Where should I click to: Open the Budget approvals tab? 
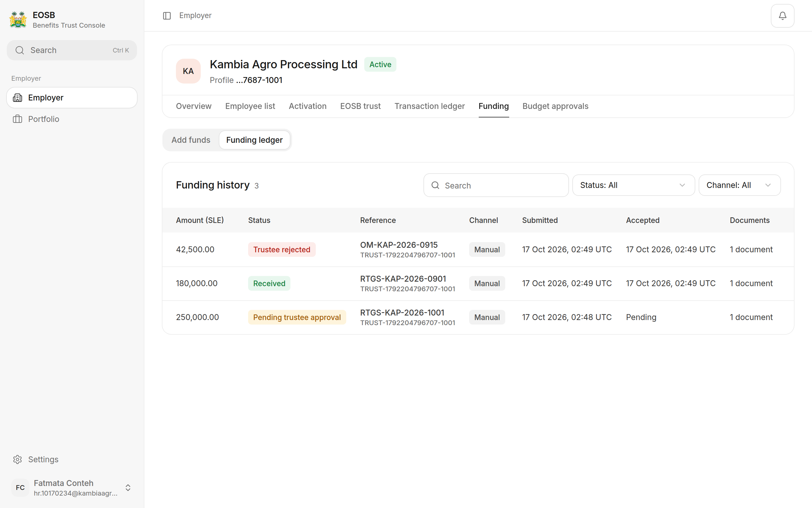[555, 106]
